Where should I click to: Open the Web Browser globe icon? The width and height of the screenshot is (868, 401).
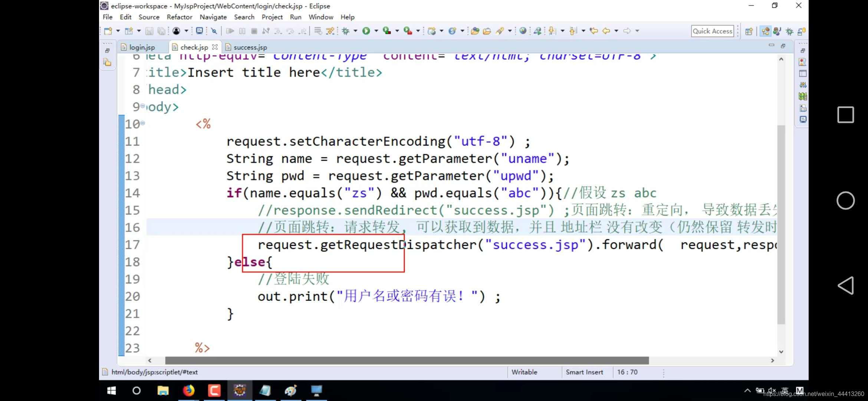pyautogui.click(x=523, y=31)
